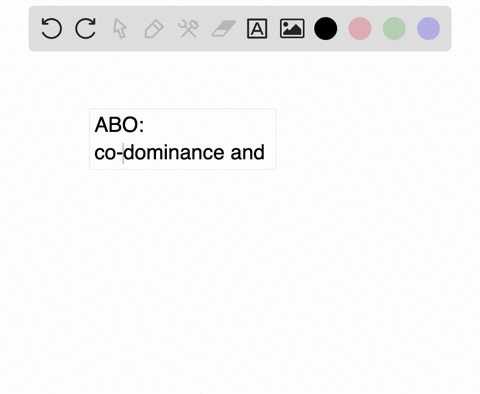Select the pointer selection tool

120,29
